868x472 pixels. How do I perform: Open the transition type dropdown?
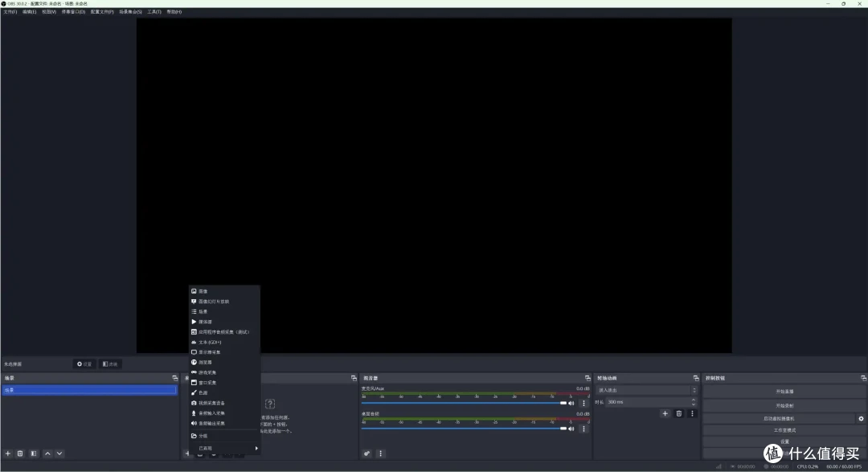point(646,390)
